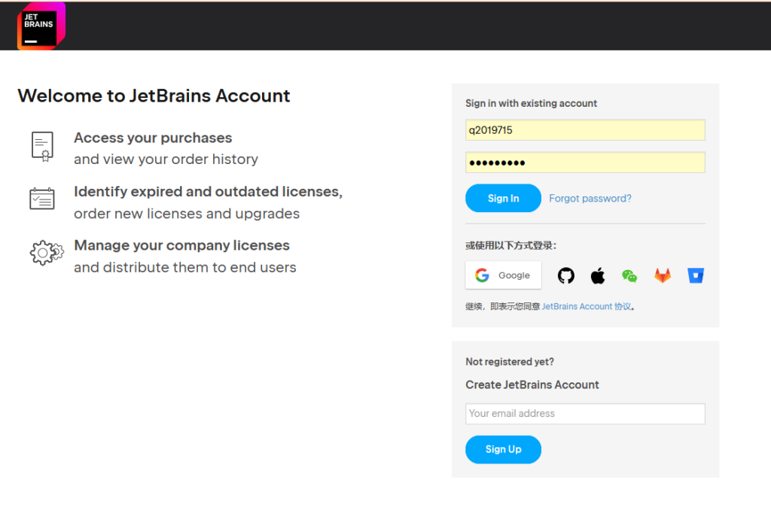Sign in with the GitHub icon
Viewport: 771px width, 532px height.
coord(565,275)
